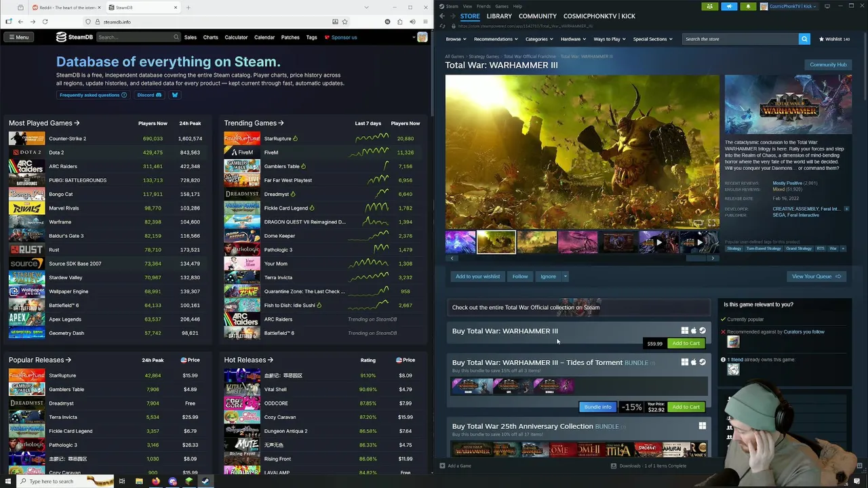Viewport: 868px width, 488px height.
Task: Expand the Special Sections dropdown
Action: point(652,39)
